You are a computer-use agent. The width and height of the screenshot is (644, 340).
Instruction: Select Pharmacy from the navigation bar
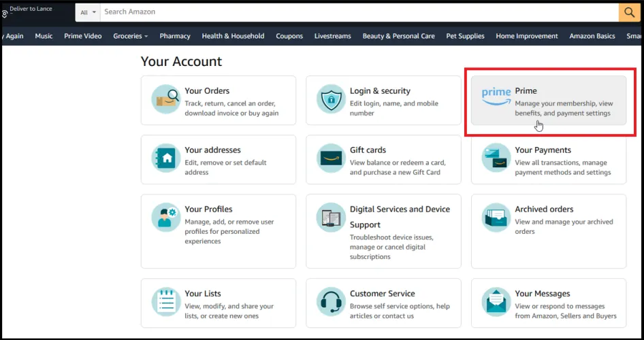click(x=175, y=36)
